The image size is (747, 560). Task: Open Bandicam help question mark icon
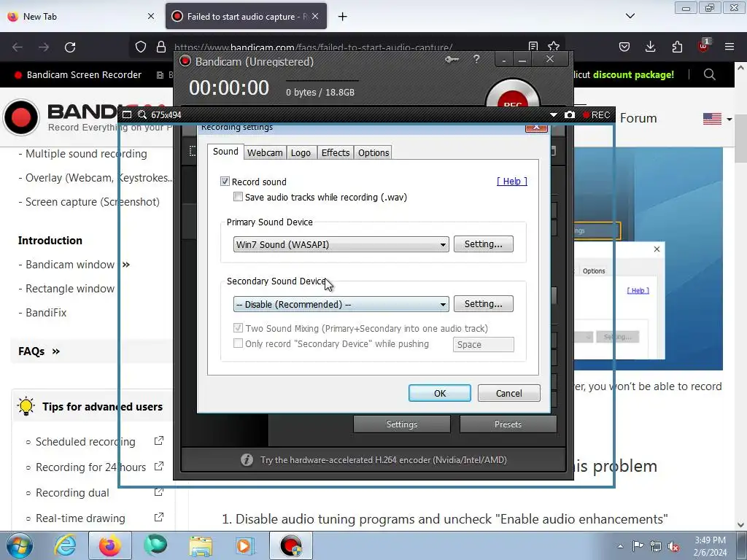[476, 60]
